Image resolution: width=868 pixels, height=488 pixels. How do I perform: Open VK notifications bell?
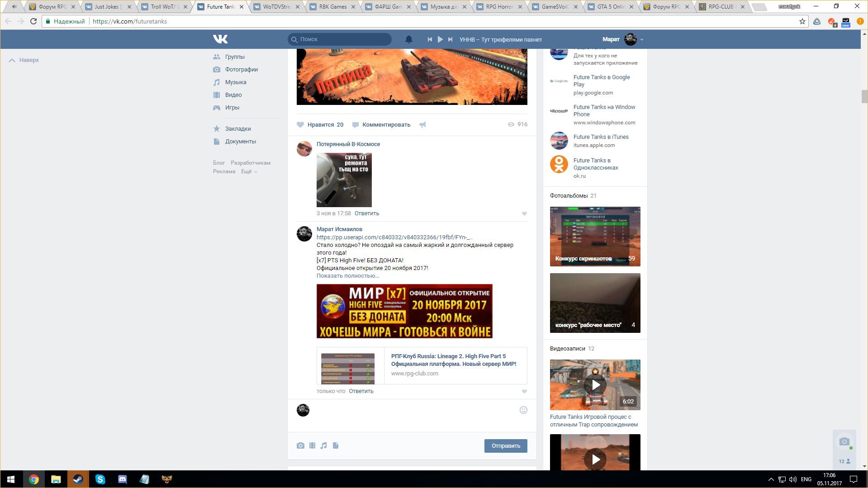(409, 39)
